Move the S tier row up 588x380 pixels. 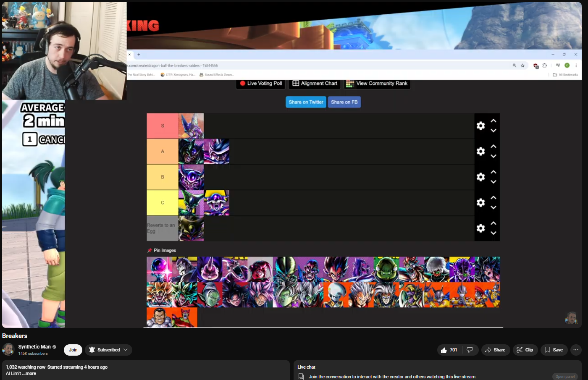493,121
